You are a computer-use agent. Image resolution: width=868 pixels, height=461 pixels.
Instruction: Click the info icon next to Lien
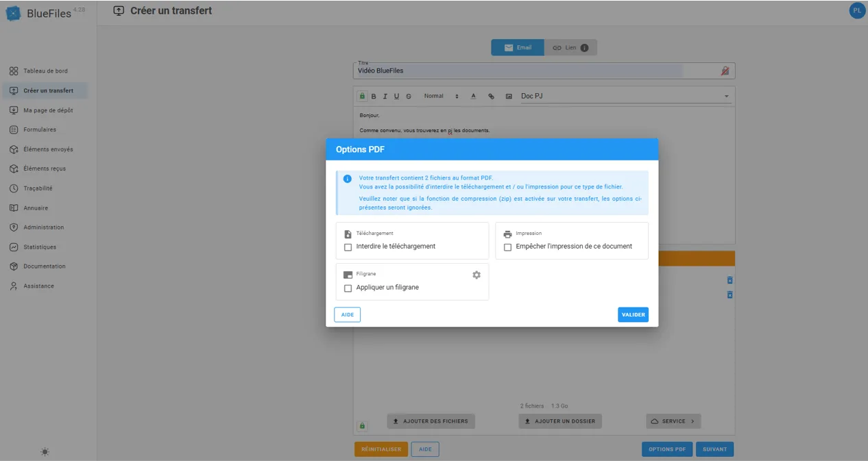pos(584,48)
